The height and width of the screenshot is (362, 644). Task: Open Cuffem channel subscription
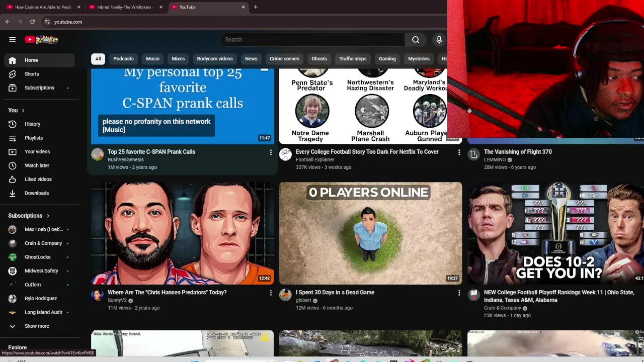click(x=39, y=285)
